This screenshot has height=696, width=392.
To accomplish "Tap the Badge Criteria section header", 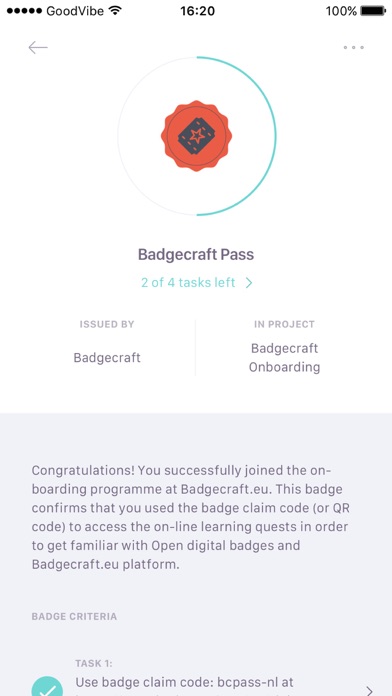I will pos(74,617).
